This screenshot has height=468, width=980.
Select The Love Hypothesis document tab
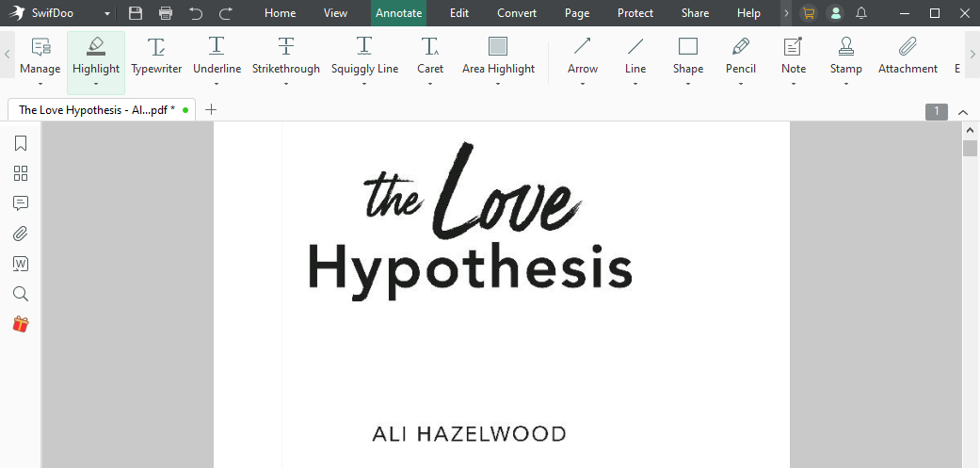[102, 110]
